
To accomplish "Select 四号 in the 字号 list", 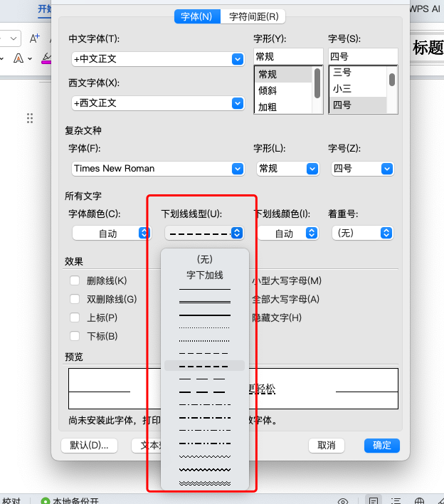I will click(358, 105).
